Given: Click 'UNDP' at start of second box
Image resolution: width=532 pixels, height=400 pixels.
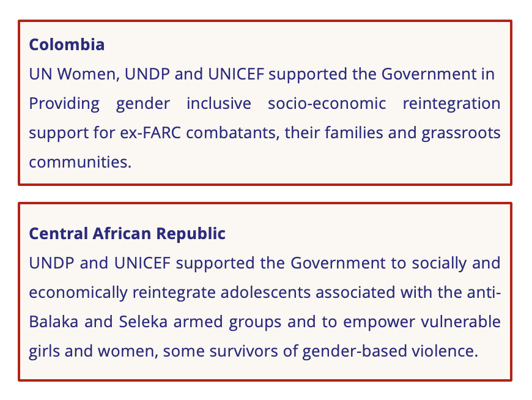Looking at the screenshot, I should (51, 263).
